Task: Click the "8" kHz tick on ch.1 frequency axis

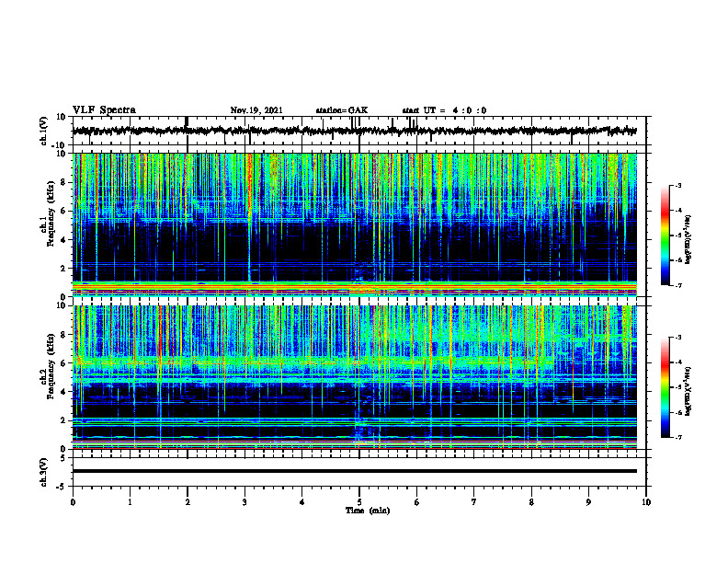Action: click(63, 182)
